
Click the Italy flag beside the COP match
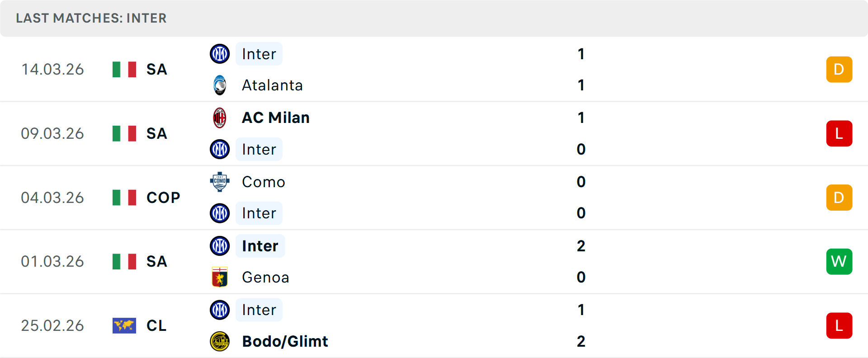point(124,198)
